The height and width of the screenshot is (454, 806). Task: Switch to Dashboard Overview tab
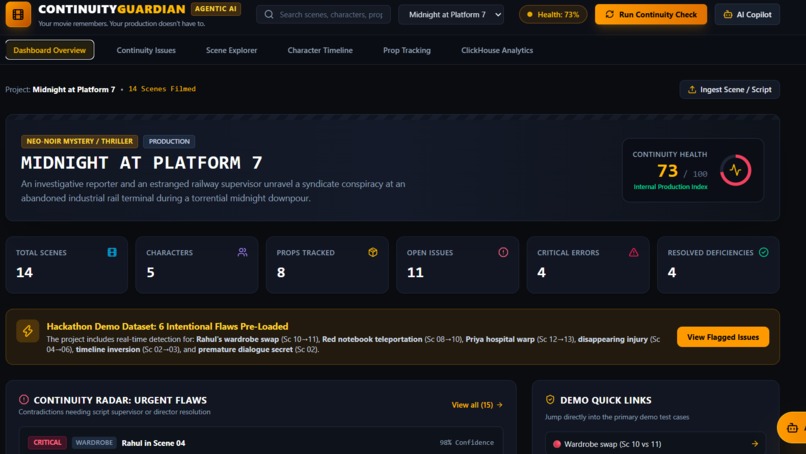[x=50, y=50]
